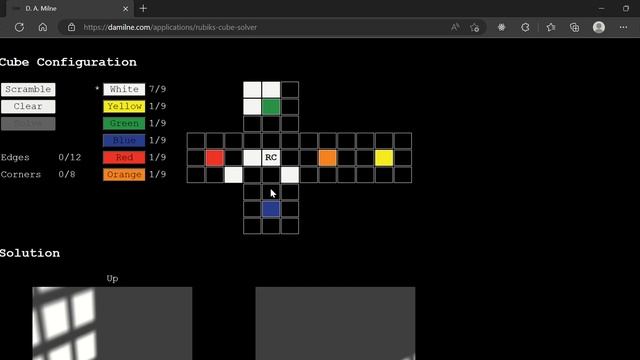Click the second grey solution preview panel
640x360 pixels.
(335, 323)
